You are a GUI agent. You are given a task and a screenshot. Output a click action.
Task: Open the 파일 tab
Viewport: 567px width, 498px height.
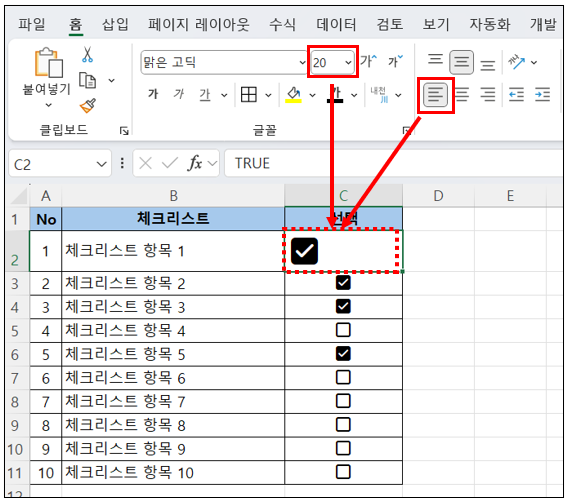[x=31, y=25]
